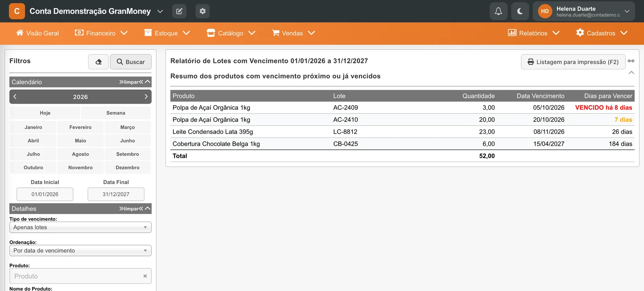Viewport: 644px width, 291px height.
Task: Click the Data Inicial date field
Action: pos(45,194)
